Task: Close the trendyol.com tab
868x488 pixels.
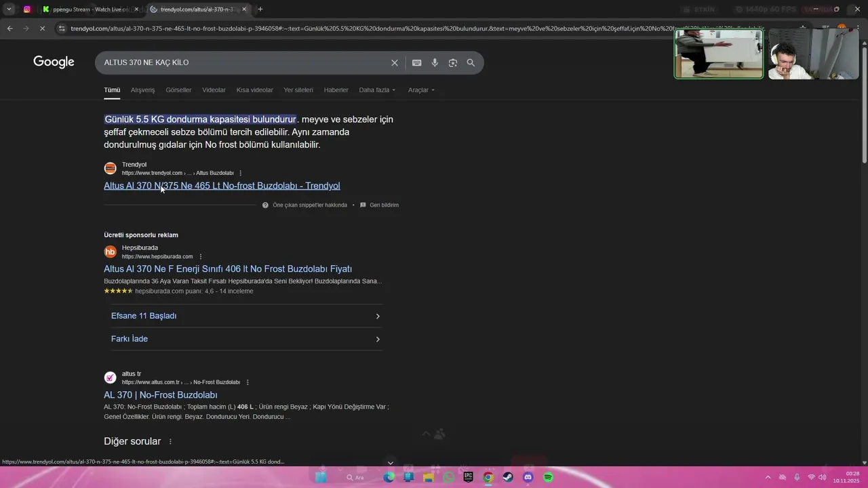Action: pyautogui.click(x=244, y=9)
